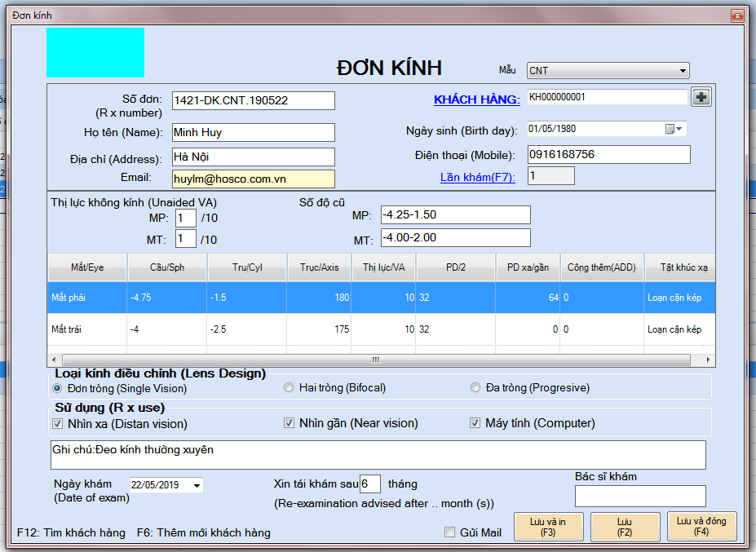Click the Lưu (F2) button
Image resolution: width=756 pixels, height=552 pixels.
point(625,527)
